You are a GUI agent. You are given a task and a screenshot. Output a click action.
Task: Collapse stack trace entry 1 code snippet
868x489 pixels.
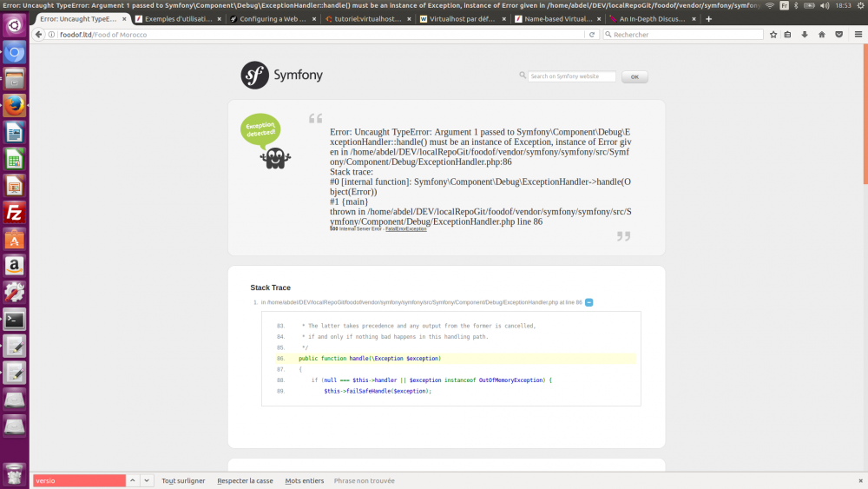589,302
